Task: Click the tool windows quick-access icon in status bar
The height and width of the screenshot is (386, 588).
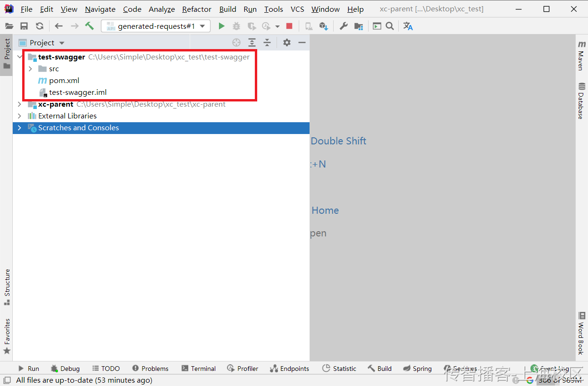Action: (7, 380)
